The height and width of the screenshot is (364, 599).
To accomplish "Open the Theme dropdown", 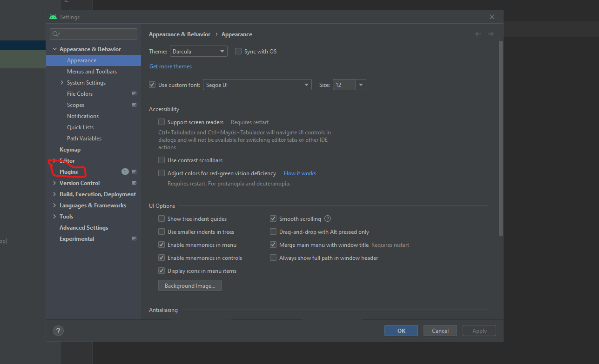I will pos(199,52).
